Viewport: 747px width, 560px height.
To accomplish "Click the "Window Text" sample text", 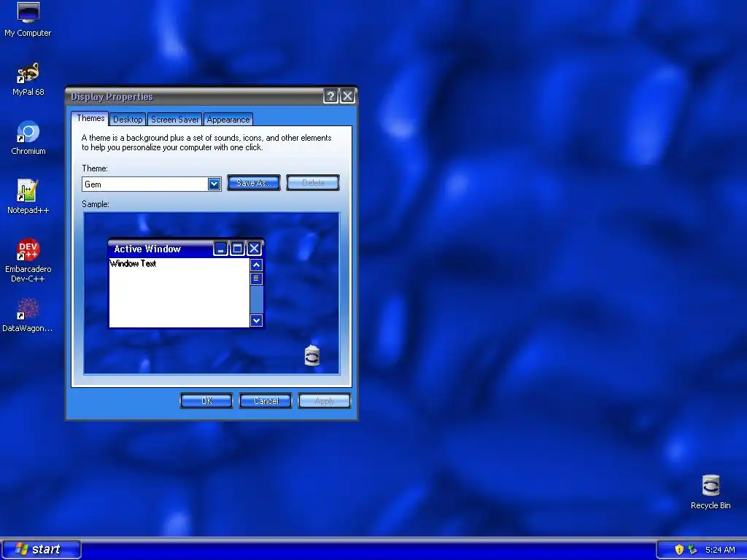I will [133, 264].
